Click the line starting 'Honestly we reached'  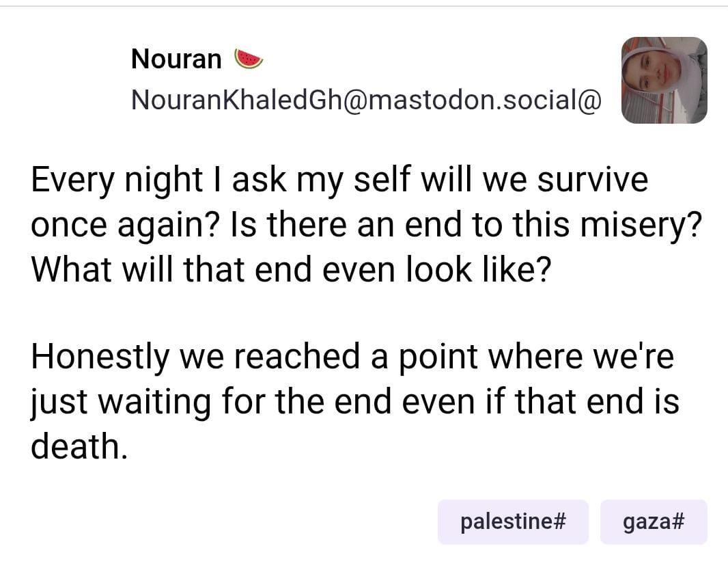point(352,357)
